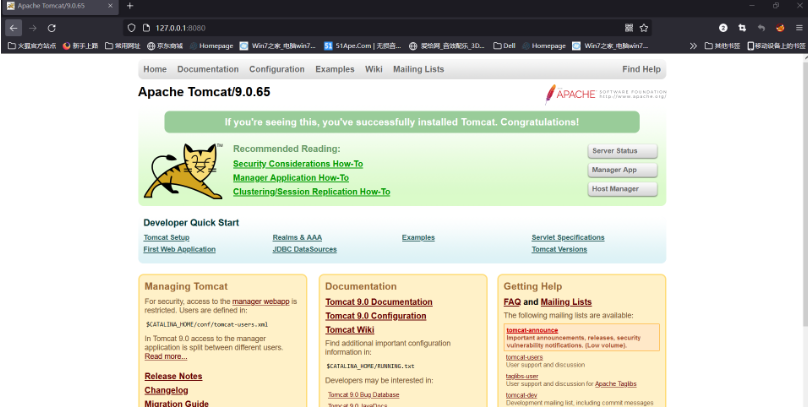Open the Release Notes link

click(173, 376)
